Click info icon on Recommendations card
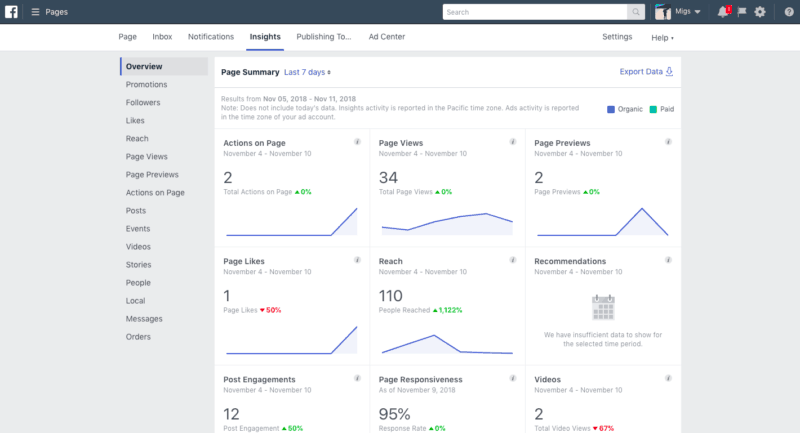Screen dimensions: 800x433 (668, 260)
